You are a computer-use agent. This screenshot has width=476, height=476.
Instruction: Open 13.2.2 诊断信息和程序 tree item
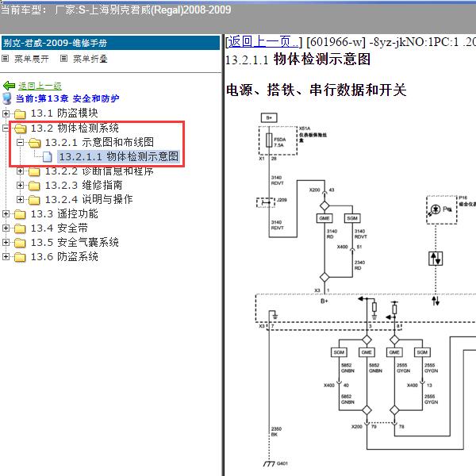(99, 171)
